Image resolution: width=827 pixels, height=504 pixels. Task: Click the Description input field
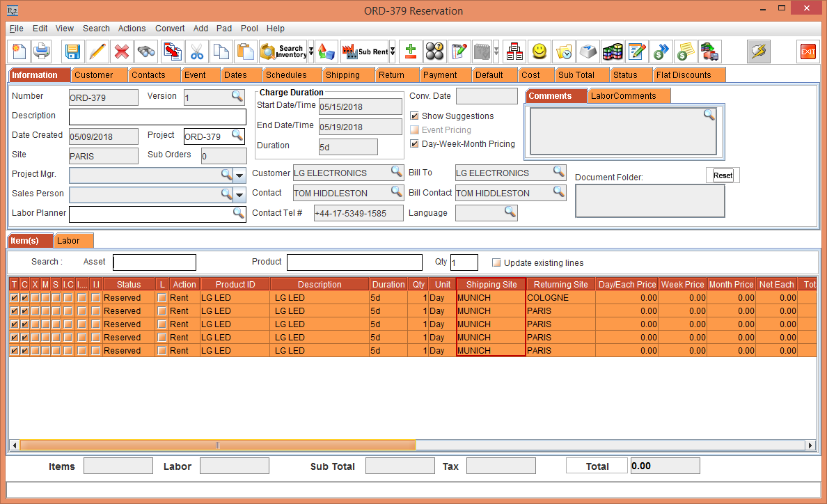click(x=157, y=116)
